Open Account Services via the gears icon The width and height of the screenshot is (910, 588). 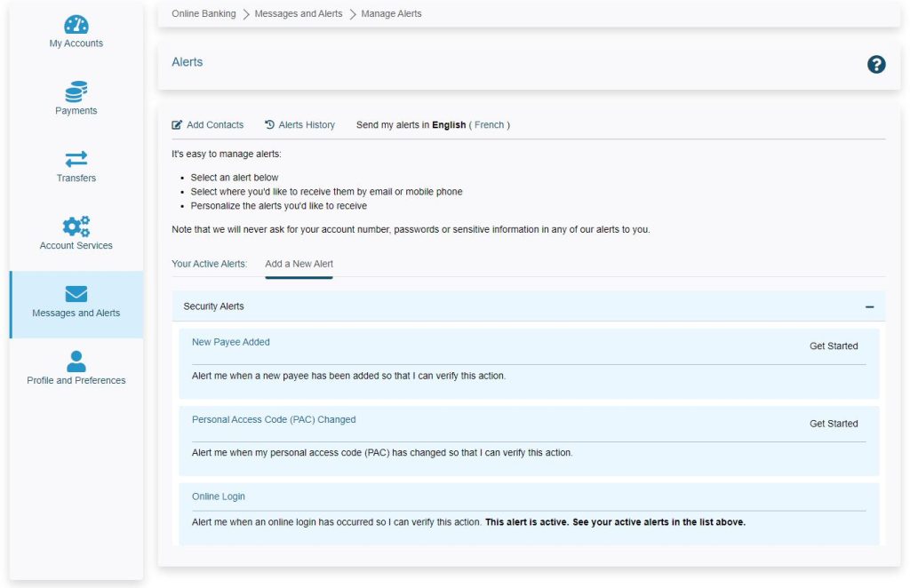click(76, 226)
